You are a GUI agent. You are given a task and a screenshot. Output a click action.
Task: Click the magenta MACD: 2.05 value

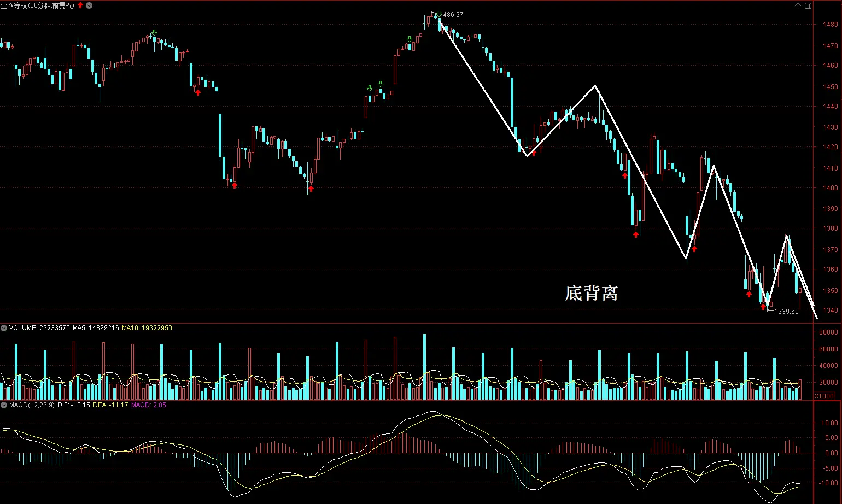point(149,405)
